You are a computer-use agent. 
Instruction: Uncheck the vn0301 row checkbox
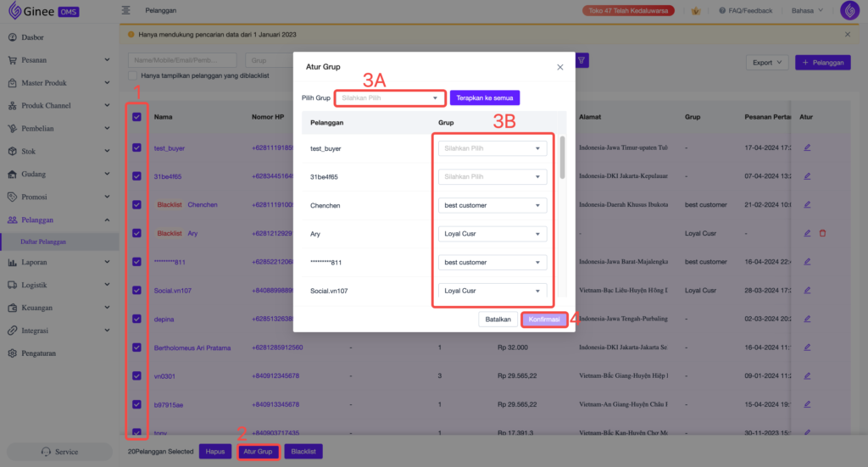[x=136, y=375]
